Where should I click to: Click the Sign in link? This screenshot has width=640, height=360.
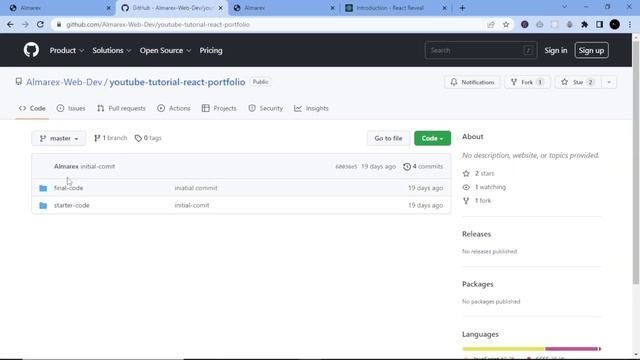click(x=556, y=50)
